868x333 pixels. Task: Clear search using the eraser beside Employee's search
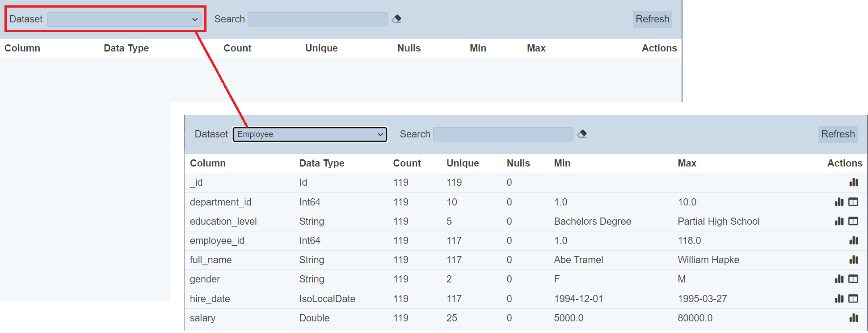click(x=582, y=134)
